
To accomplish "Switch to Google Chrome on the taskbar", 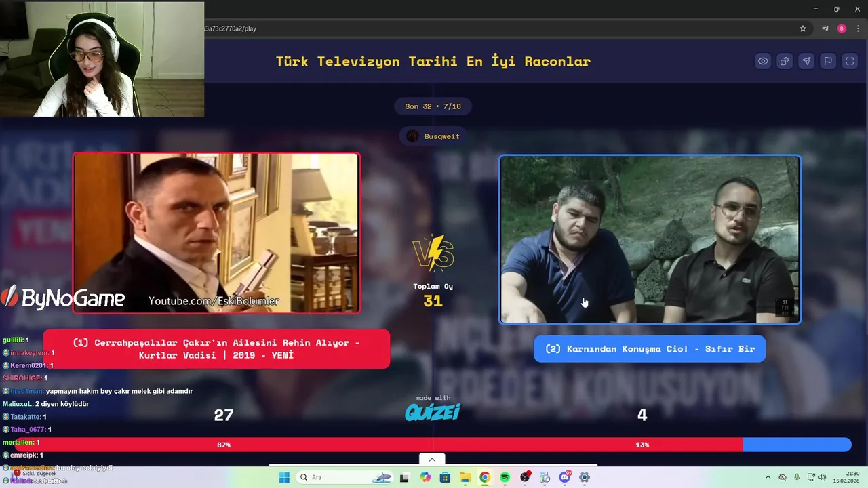I will pos(485,477).
